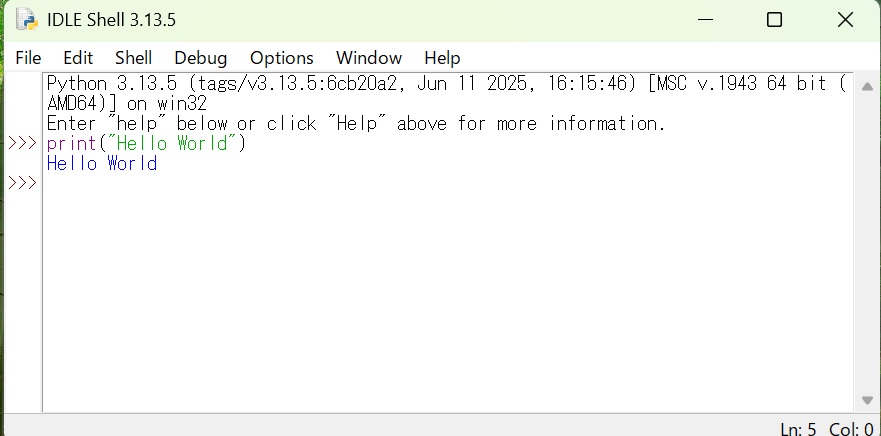Close the IDLE Shell window
This screenshot has height=436, width=881.
pos(845,20)
